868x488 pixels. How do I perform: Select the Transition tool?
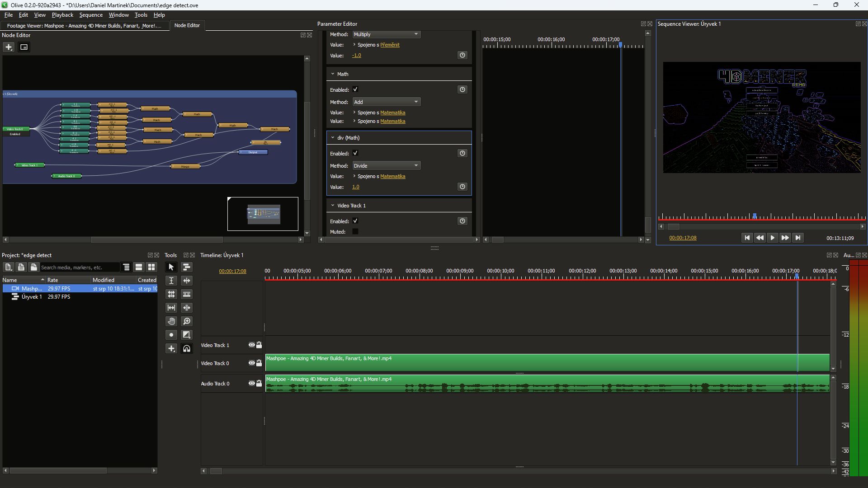coord(186,335)
